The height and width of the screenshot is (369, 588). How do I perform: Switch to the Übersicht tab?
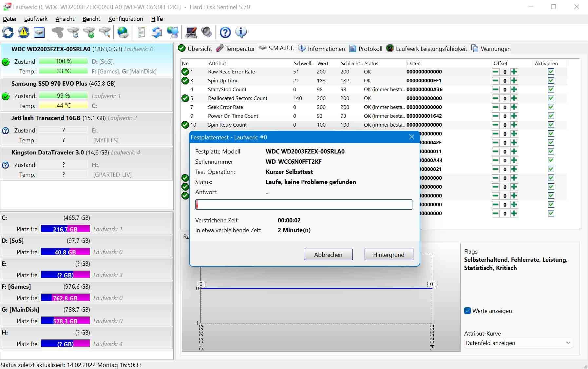pyautogui.click(x=195, y=49)
